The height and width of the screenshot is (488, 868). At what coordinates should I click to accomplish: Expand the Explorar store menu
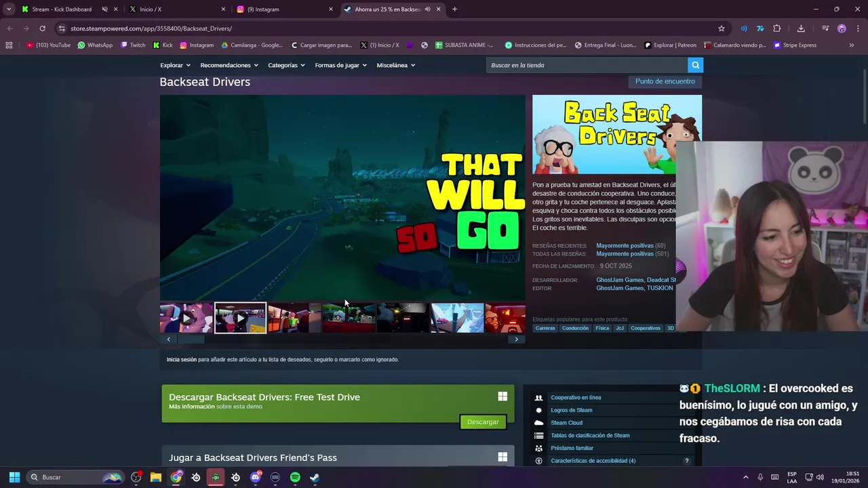click(x=175, y=65)
